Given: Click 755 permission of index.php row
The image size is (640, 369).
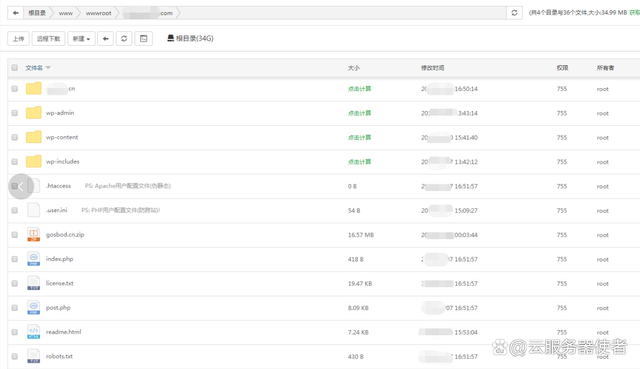Looking at the screenshot, I should pyautogui.click(x=562, y=259).
